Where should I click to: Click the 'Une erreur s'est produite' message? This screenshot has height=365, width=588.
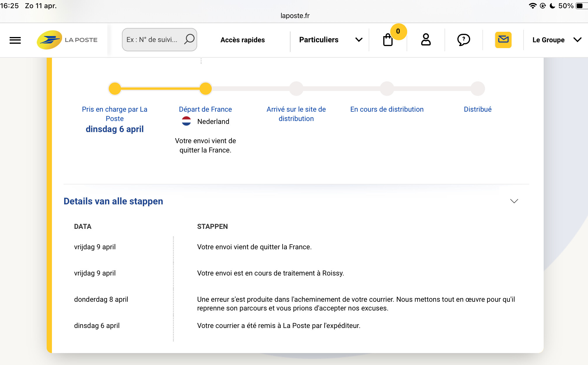(x=356, y=304)
